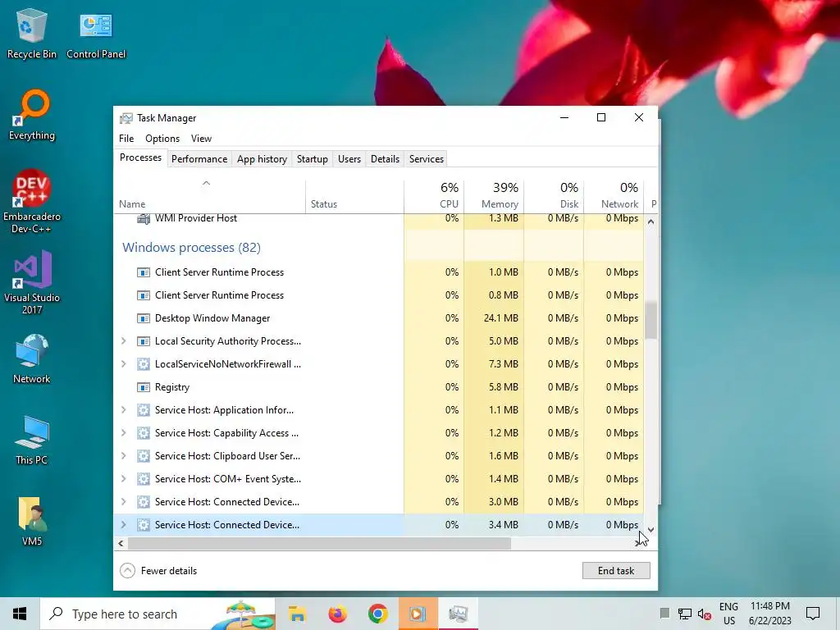Collapse Task Manager with the Fewer details chevron
The height and width of the screenshot is (630, 840).
click(x=127, y=571)
